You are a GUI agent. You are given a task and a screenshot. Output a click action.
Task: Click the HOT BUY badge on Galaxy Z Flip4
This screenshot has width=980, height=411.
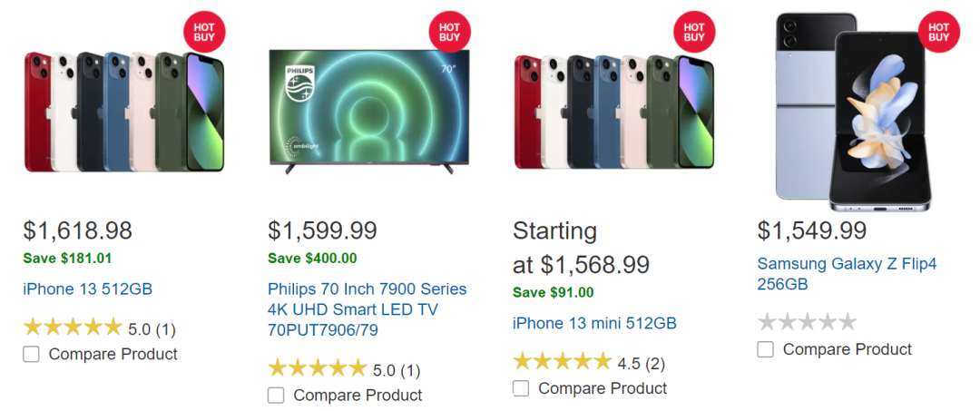[939, 31]
